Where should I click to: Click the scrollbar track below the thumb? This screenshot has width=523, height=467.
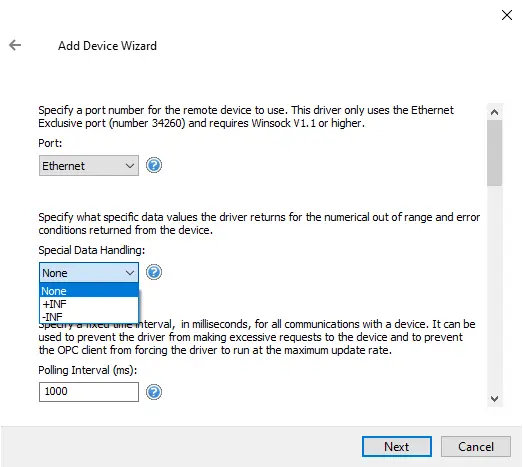coord(494,287)
